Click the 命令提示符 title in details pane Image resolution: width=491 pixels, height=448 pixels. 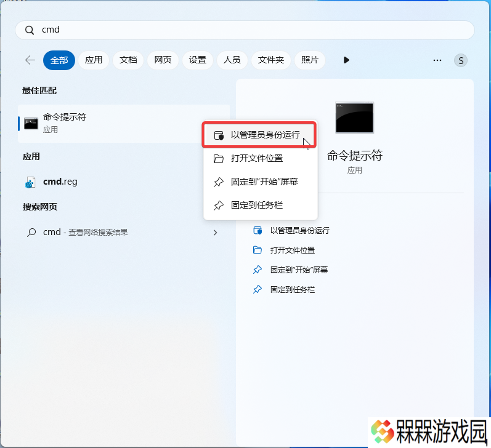[x=354, y=156]
